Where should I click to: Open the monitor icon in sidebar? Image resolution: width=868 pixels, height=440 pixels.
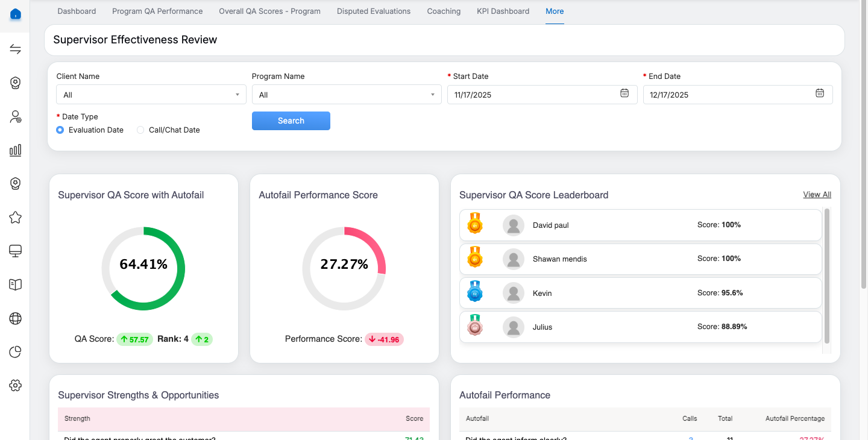(x=16, y=251)
